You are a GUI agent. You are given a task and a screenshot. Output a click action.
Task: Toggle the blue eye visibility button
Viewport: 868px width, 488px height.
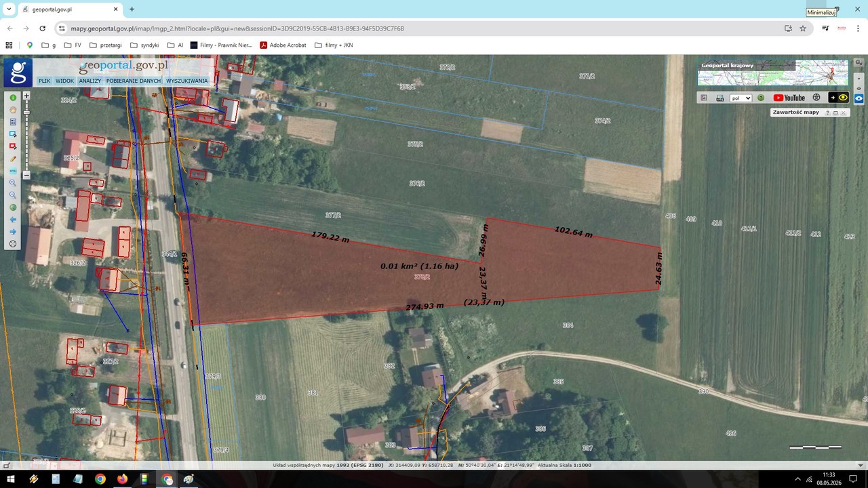(x=859, y=98)
